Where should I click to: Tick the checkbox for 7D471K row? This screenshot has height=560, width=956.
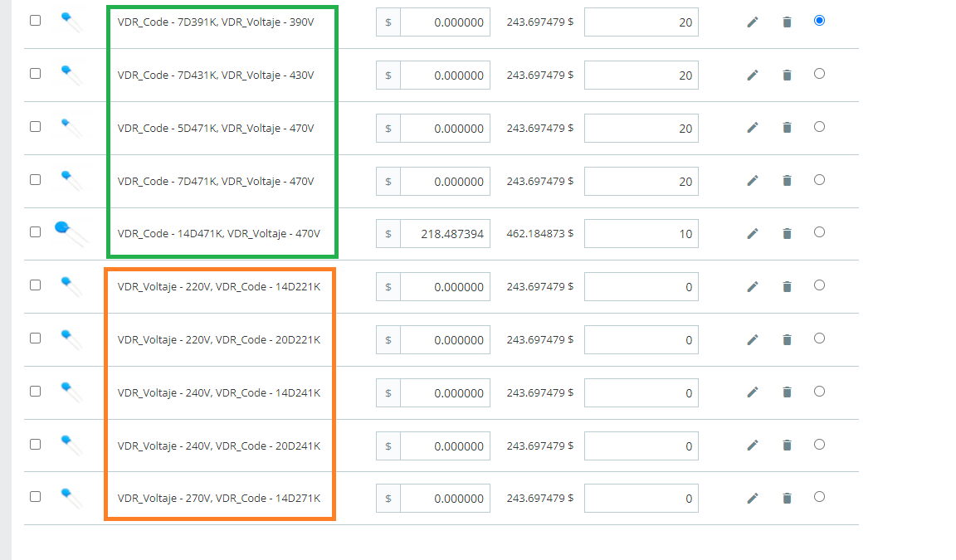click(36, 179)
